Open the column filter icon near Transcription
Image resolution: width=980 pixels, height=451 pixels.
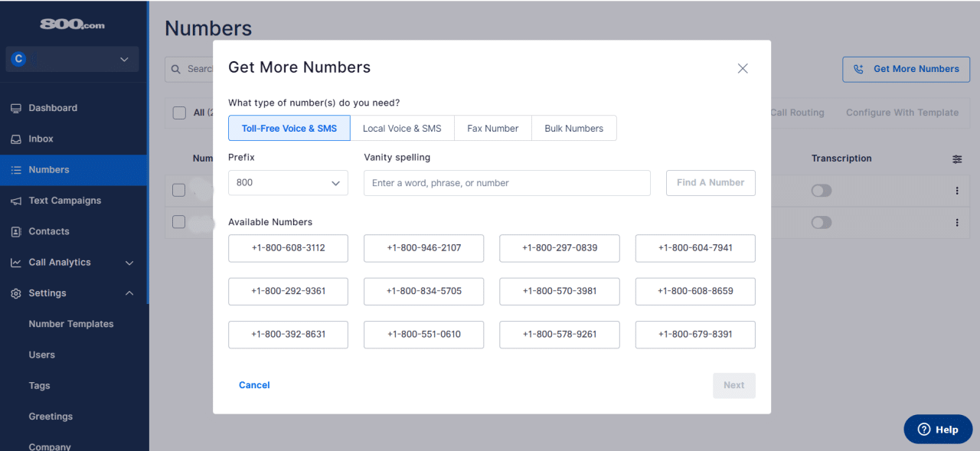tap(956, 159)
